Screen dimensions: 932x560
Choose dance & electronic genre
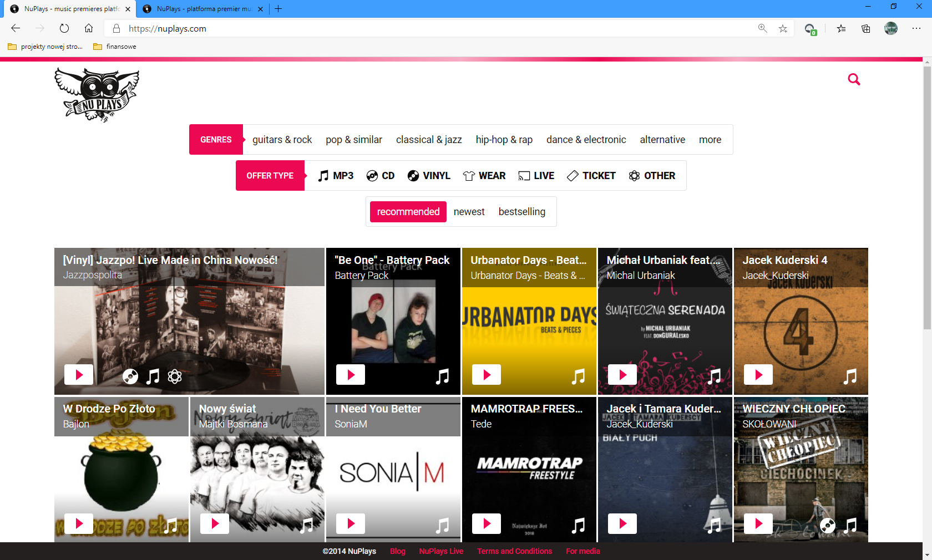pos(586,140)
